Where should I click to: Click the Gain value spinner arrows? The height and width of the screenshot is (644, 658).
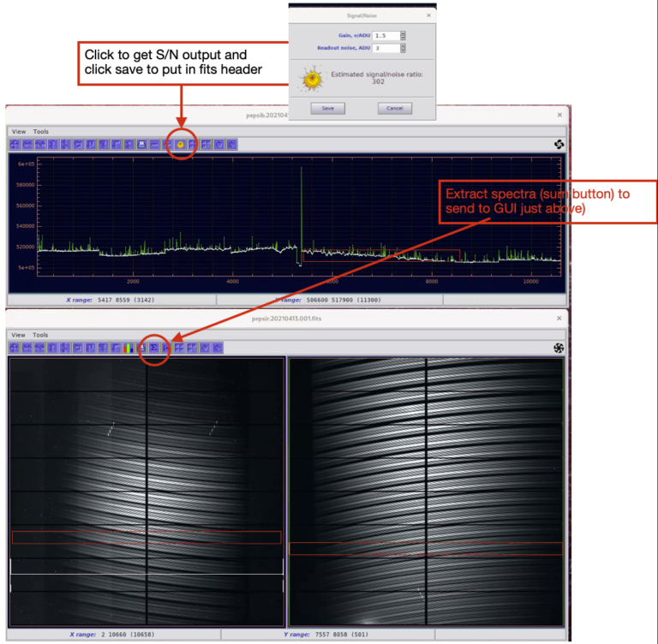(x=403, y=35)
